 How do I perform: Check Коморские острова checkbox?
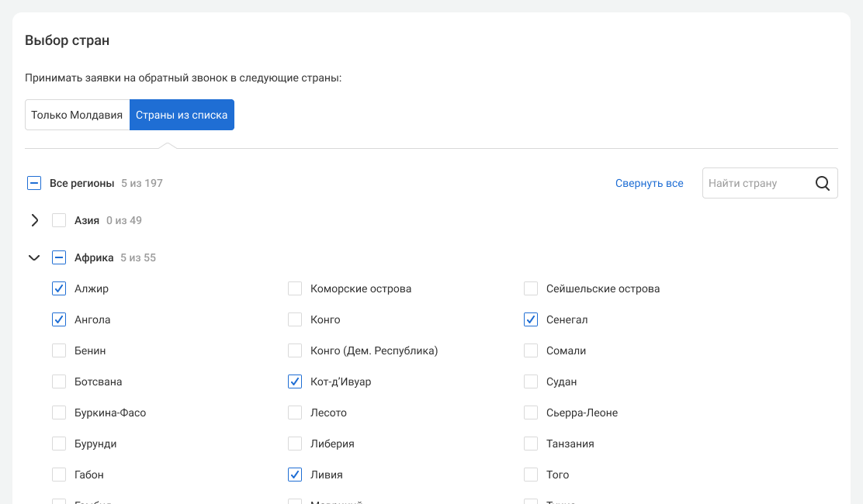pyautogui.click(x=295, y=288)
